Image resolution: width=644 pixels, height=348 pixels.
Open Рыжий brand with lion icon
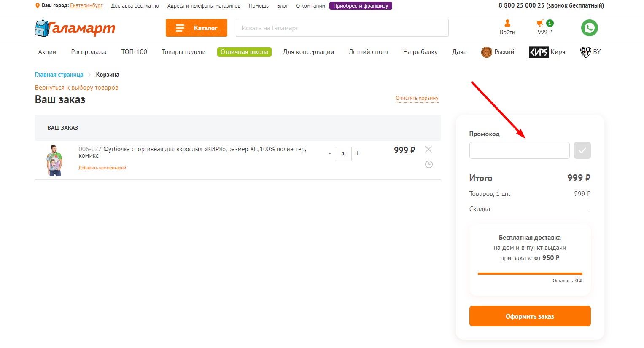coord(498,52)
